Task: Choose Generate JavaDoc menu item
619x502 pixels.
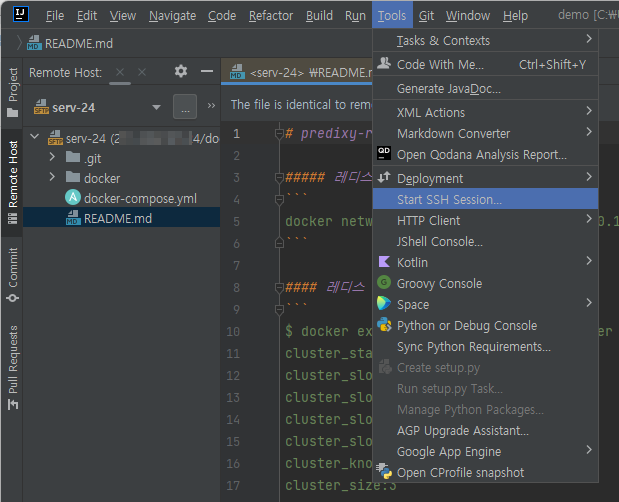Action: pos(485,88)
